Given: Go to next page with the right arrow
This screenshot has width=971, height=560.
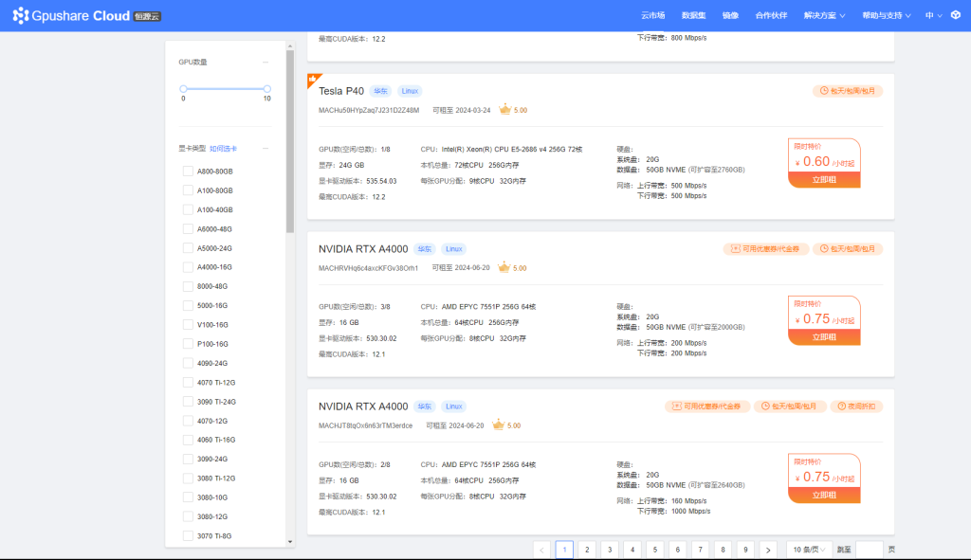Looking at the screenshot, I should pos(768,550).
